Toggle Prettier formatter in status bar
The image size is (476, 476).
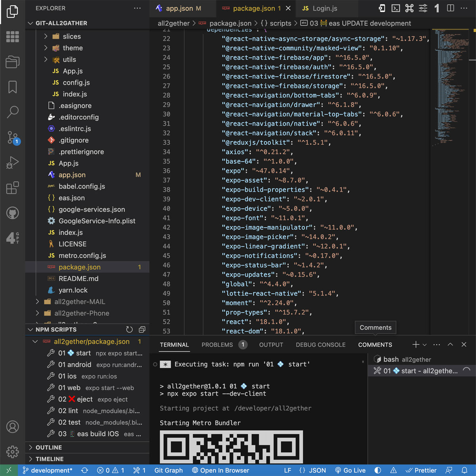coord(421,470)
